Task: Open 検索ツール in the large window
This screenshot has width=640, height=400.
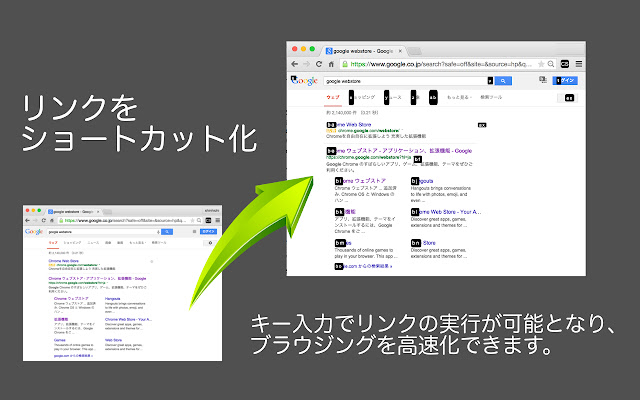Action: (x=491, y=98)
